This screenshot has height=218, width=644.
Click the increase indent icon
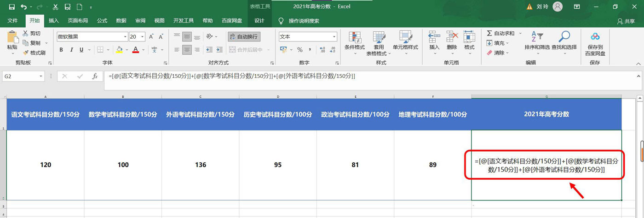pyautogui.click(x=220, y=50)
